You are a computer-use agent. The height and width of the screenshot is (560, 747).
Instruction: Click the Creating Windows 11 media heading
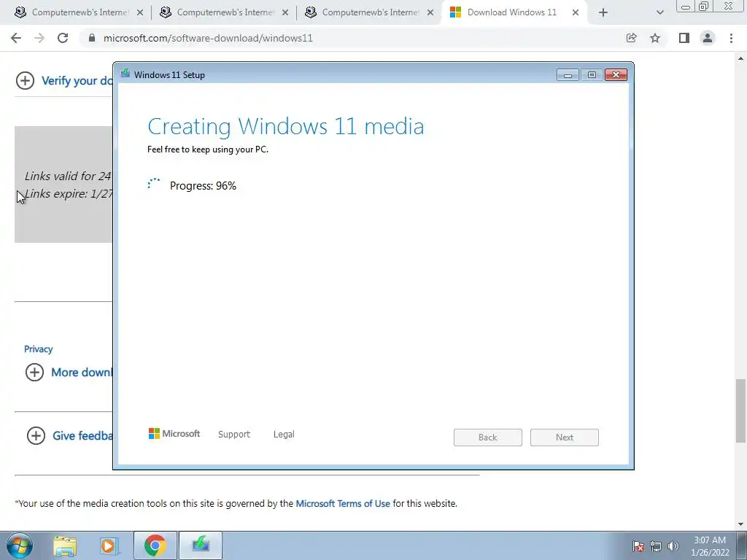[286, 126]
